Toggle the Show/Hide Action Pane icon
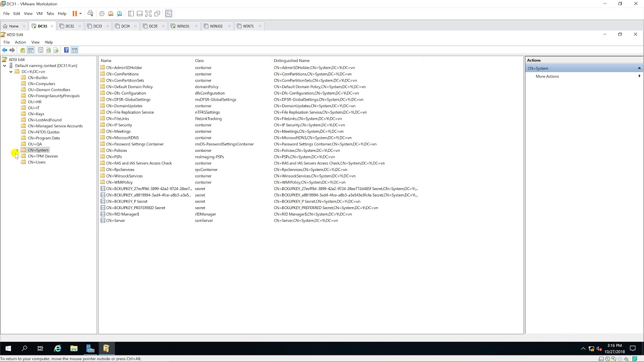Image resolution: width=644 pixels, height=362 pixels. pyautogui.click(x=74, y=50)
